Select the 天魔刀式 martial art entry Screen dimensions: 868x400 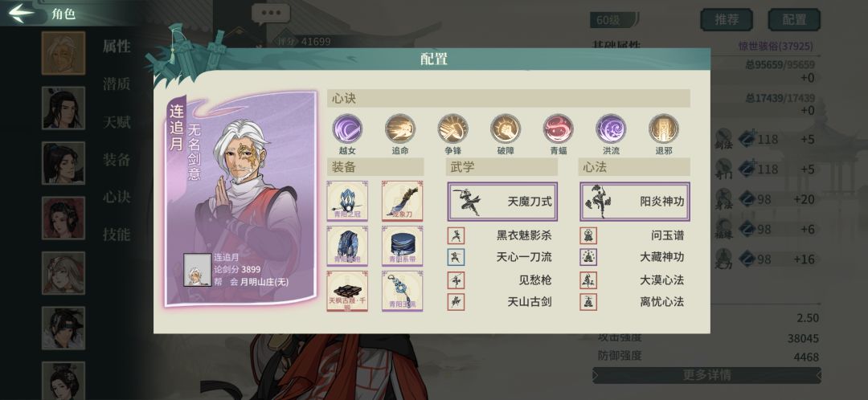tap(502, 202)
